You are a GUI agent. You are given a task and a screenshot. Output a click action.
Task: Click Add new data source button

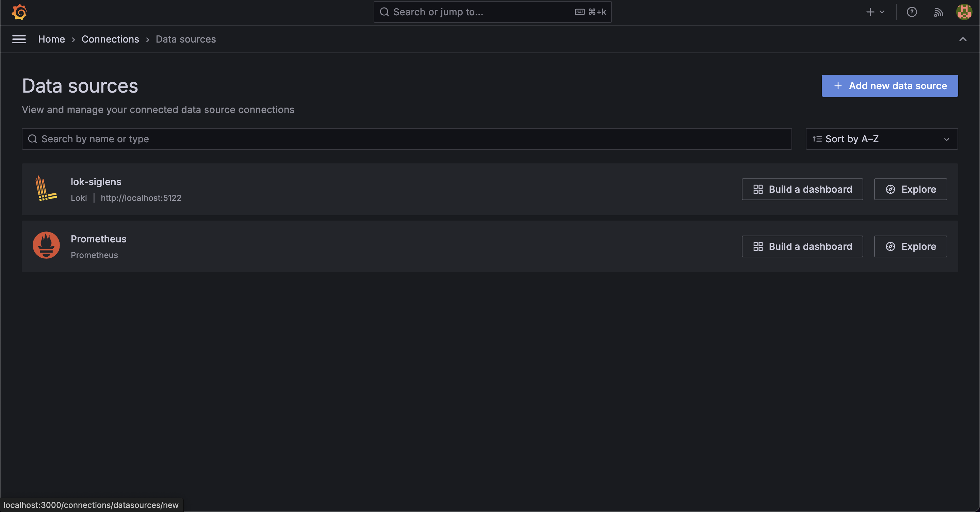(x=889, y=86)
